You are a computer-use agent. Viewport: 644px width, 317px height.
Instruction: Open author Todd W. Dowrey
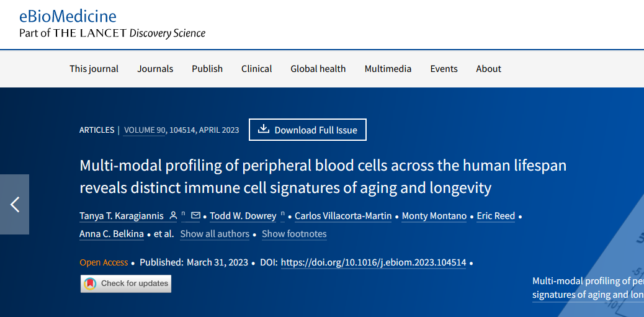[243, 216]
